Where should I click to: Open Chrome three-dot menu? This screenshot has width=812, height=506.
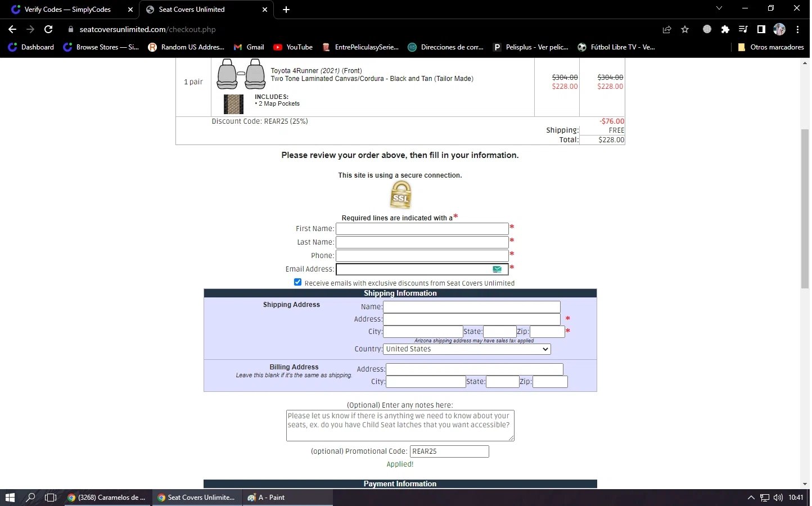click(798, 29)
